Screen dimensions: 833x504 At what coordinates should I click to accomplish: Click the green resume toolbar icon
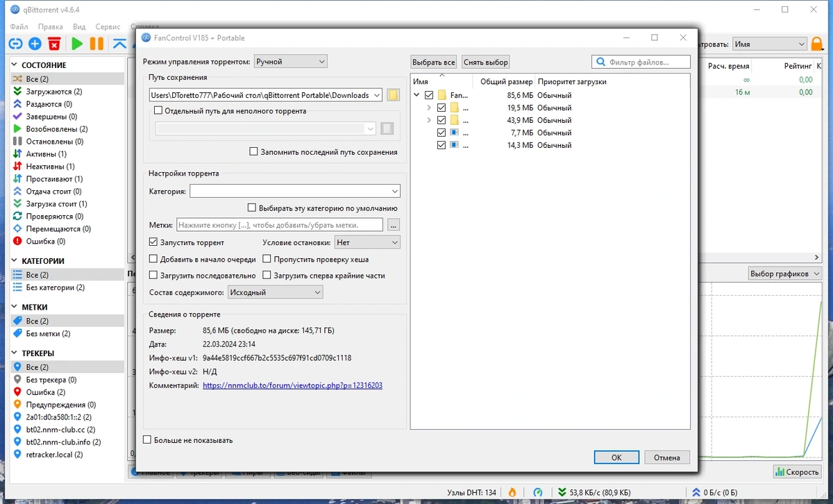click(77, 44)
